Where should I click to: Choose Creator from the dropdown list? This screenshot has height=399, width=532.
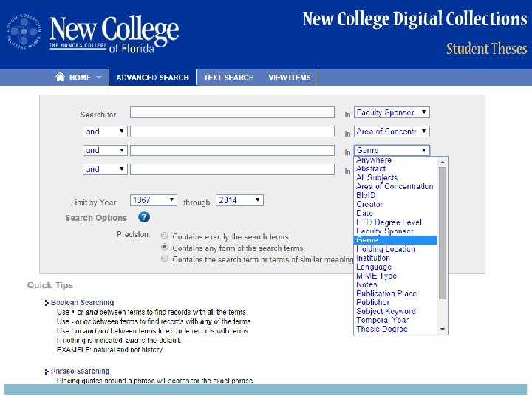coord(395,204)
